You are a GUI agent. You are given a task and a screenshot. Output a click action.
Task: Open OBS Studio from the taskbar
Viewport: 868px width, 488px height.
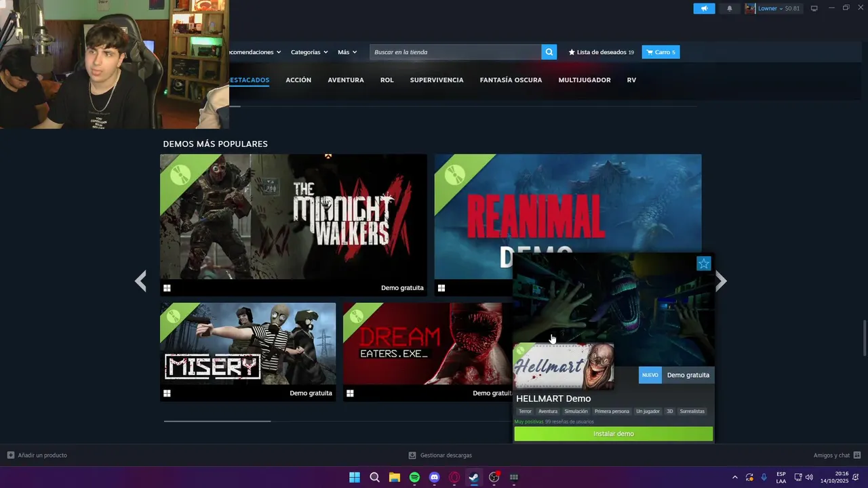[x=494, y=477]
